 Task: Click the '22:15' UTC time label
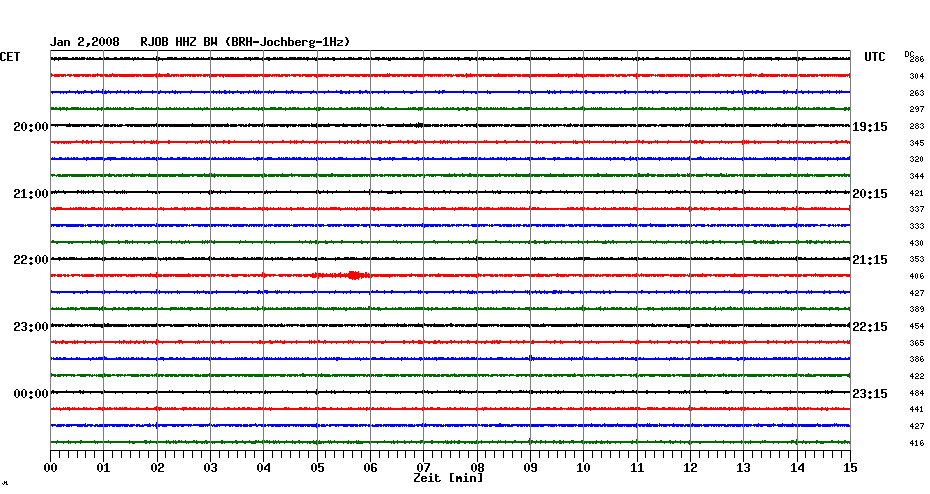(870, 327)
